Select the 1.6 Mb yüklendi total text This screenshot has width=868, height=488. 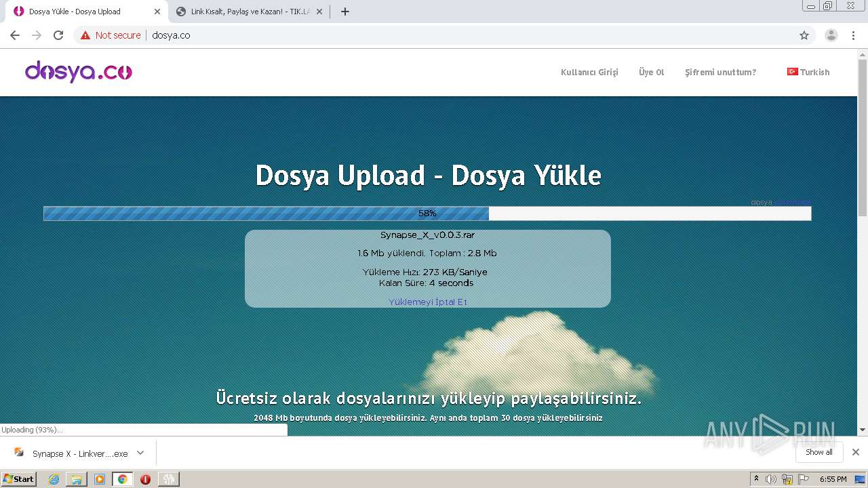coord(427,253)
